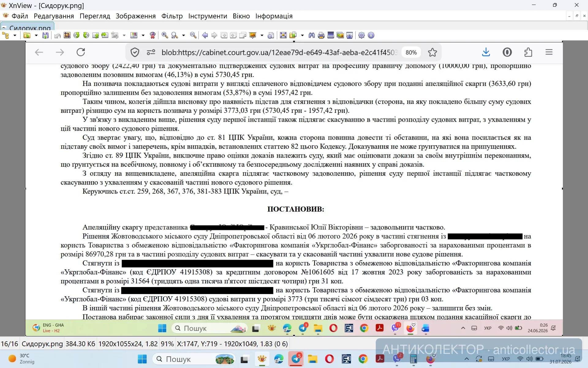This screenshot has height=368, width=588.
Task: Toggle full screen view icon
Action: [283, 35]
